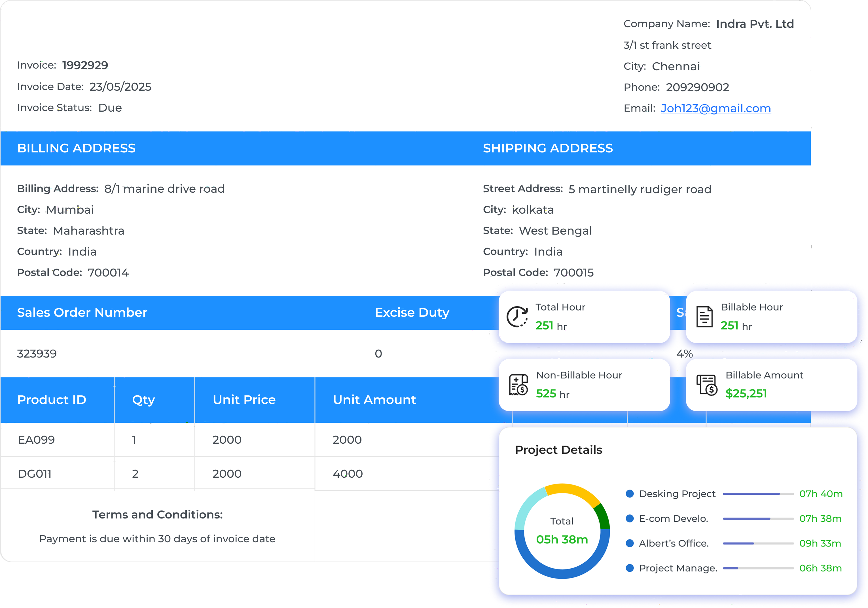Click the donut chart in Project Details
The height and width of the screenshot is (608, 868).
point(561,531)
